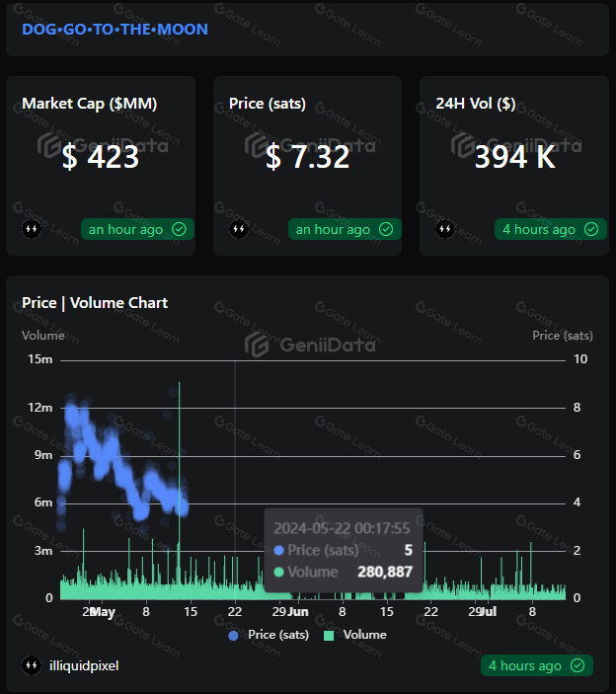Click the 12m label on Volume axis
This screenshot has width=616, height=694.
pos(39,408)
